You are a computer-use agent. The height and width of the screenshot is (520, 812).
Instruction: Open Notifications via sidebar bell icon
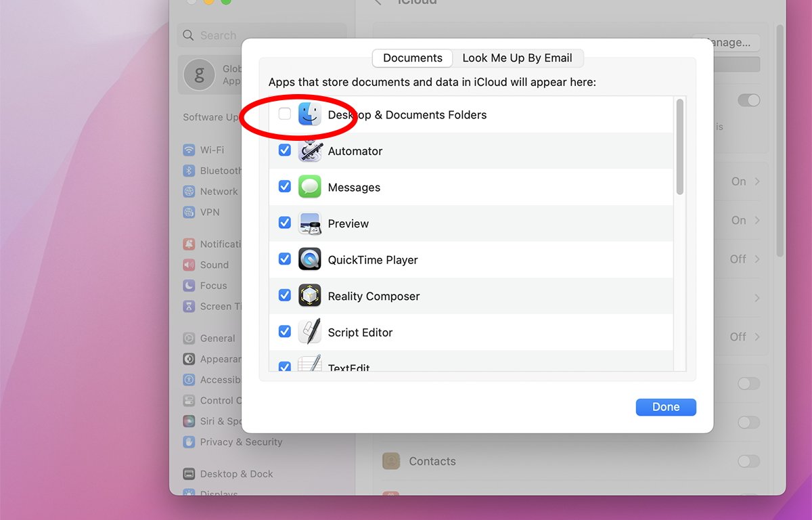[189, 244]
